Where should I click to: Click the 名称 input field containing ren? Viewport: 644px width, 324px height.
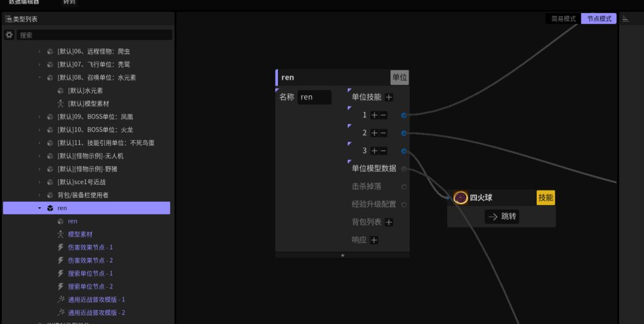(x=314, y=97)
